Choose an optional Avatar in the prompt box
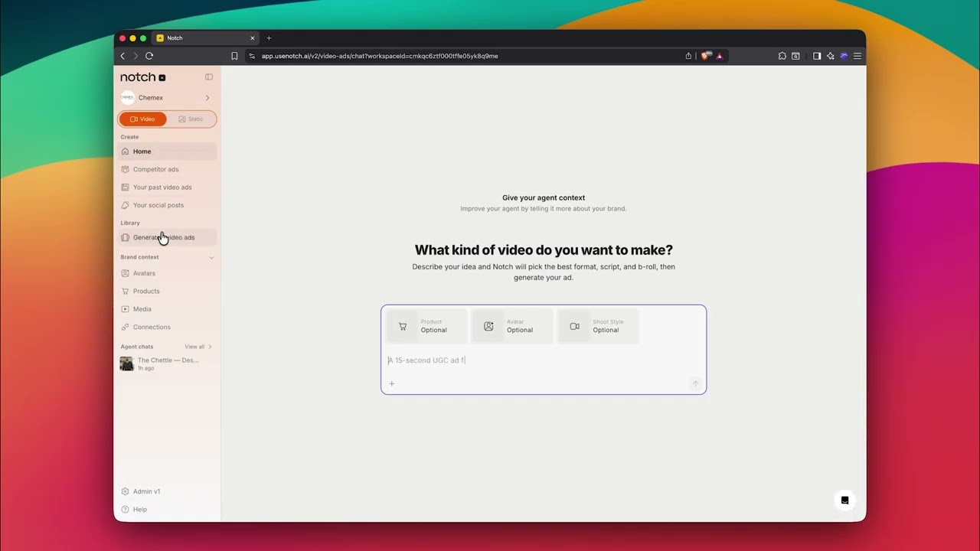This screenshot has height=551, width=980. (512, 326)
